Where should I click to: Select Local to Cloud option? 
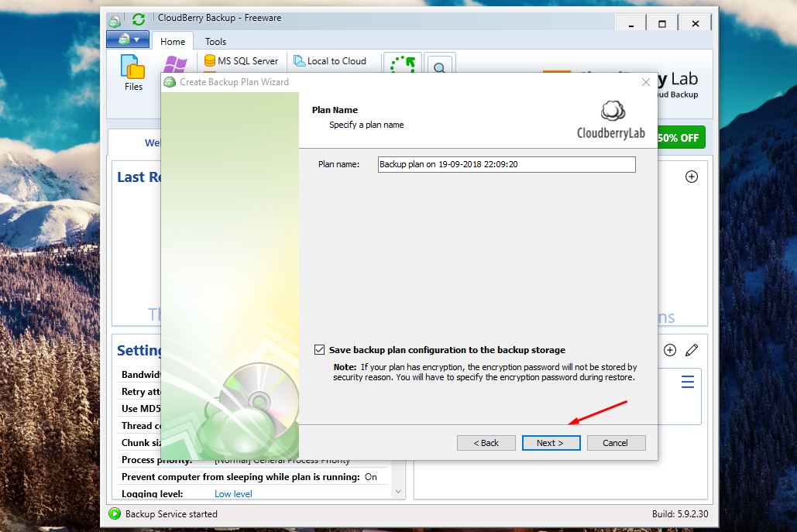(x=330, y=61)
